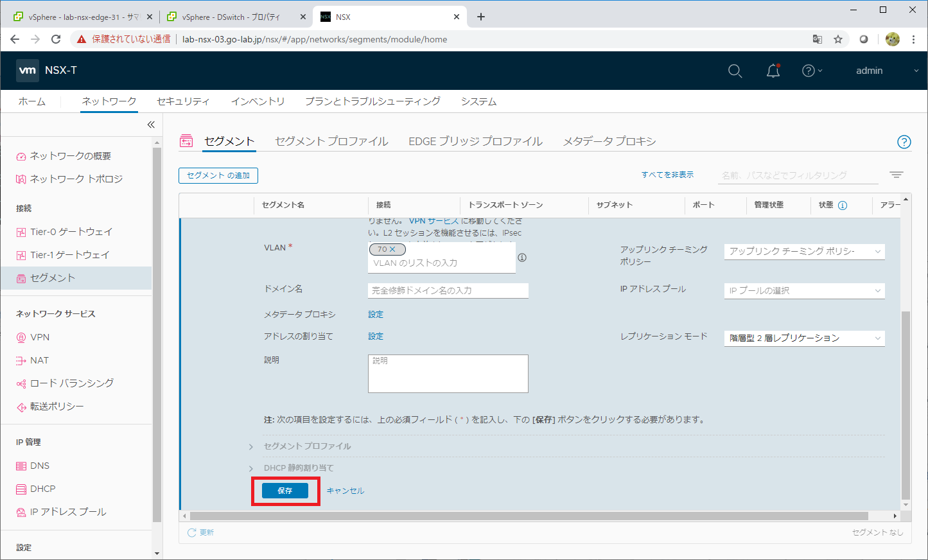
Task: Click the Chrome profile avatar icon
Action: tap(893, 39)
